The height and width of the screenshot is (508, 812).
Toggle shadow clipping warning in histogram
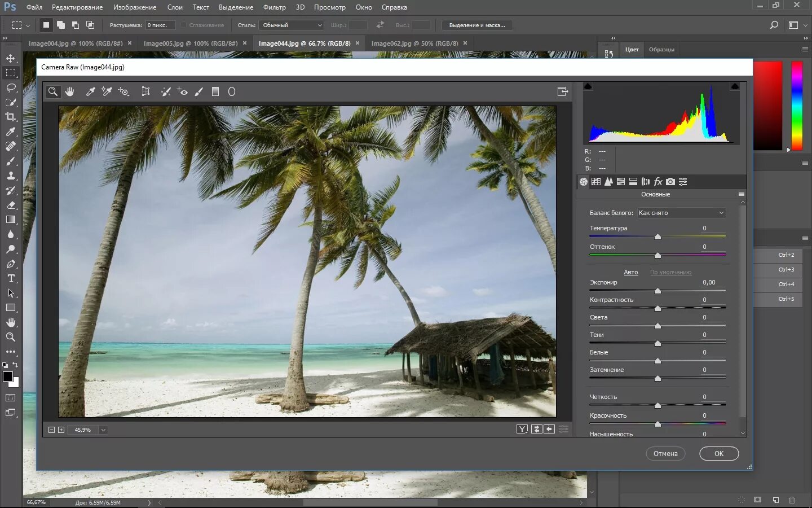(588, 86)
